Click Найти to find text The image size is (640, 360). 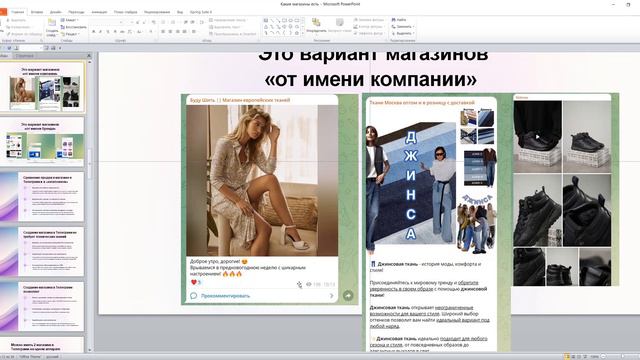(399, 20)
